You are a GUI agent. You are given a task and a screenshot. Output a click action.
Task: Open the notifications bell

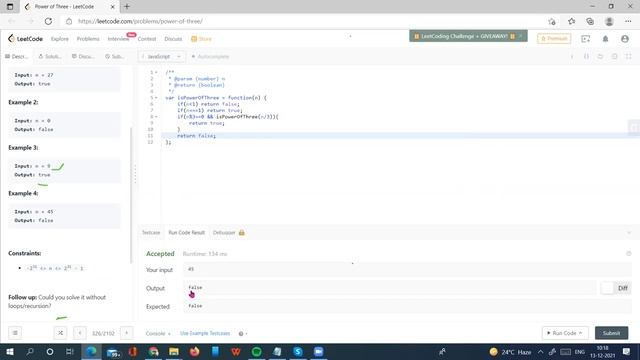coord(605,39)
